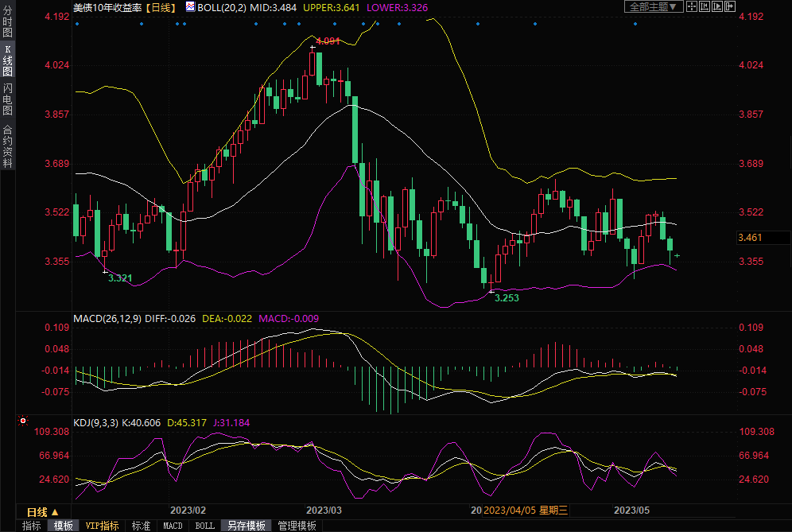Click the red sun icon beside KDJ
Image resolution: width=792 pixels, height=532 pixels.
pos(23,421)
